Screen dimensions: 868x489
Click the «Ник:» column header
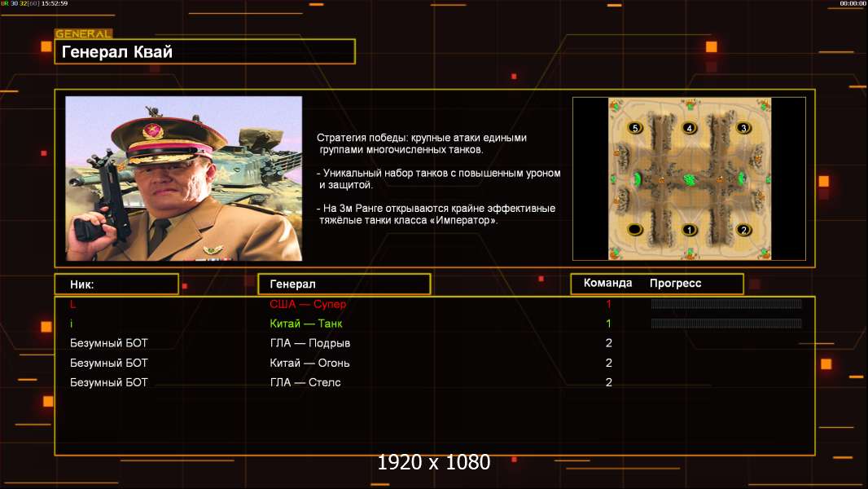tap(116, 284)
